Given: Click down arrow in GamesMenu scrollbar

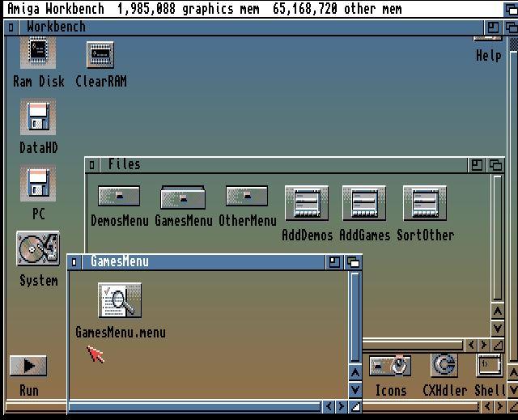Looking at the screenshot, I should click(355, 389).
